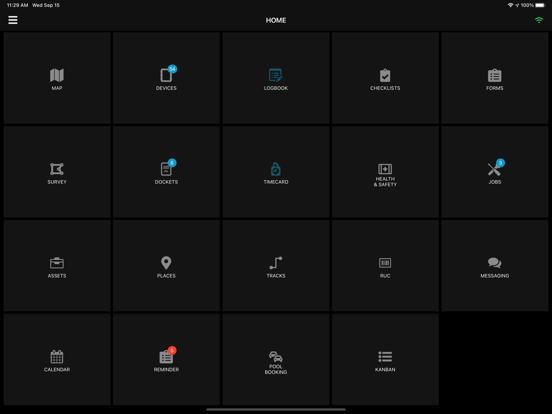The image size is (552, 414).
Task: Open the Logbook module
Action: 276,78
